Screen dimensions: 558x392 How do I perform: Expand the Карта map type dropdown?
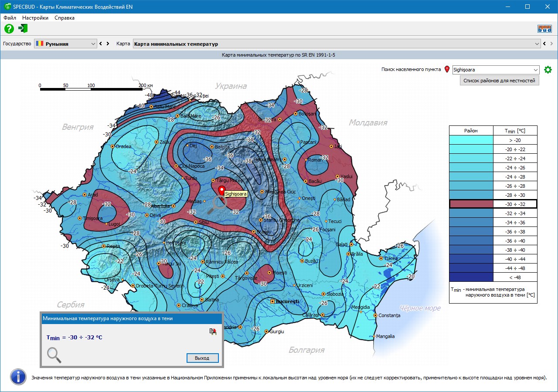[x=537, y=44]
